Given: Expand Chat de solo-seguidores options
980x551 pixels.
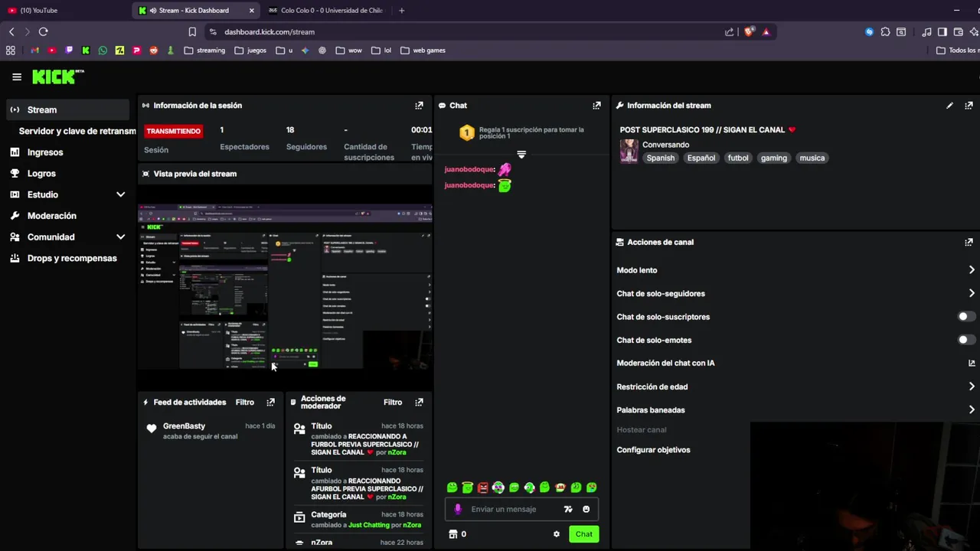Looking at the screenshot, I should (972, 294).
